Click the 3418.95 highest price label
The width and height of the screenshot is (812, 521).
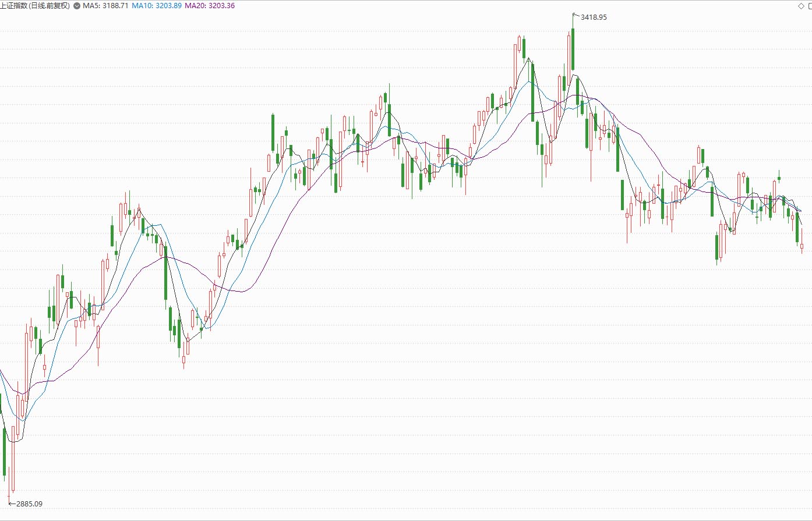(594, 17)
